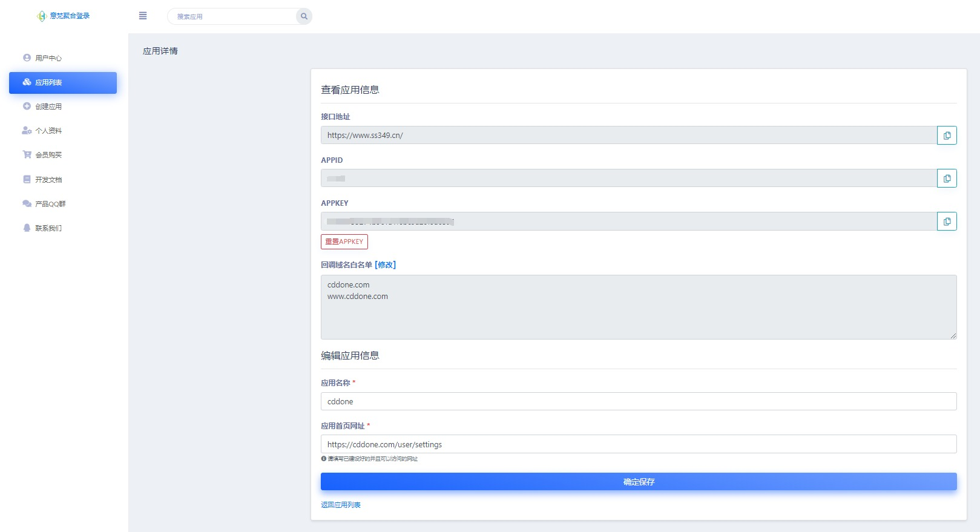Click the bell icon beside 联系我们
The height and width of the screenshot is (532, 980).
(x=27, y=228)
